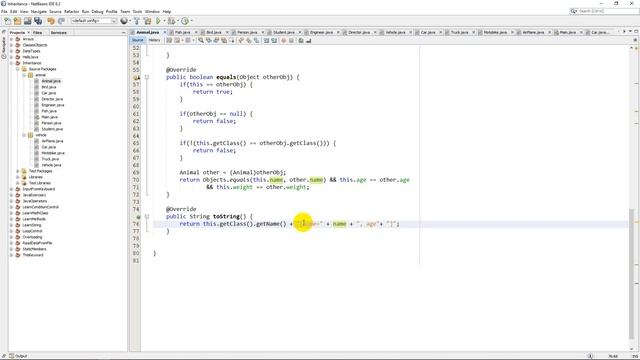Click the override glyph on gutter line 75
This screenshot has width=640, height=360.
(x=138, y=217)
